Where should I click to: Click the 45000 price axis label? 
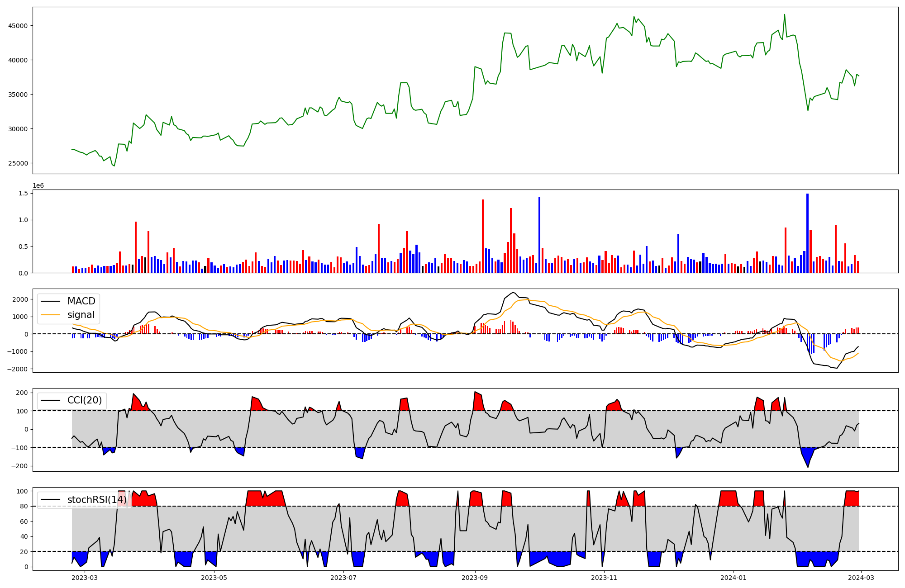click(x=18, y=26)
